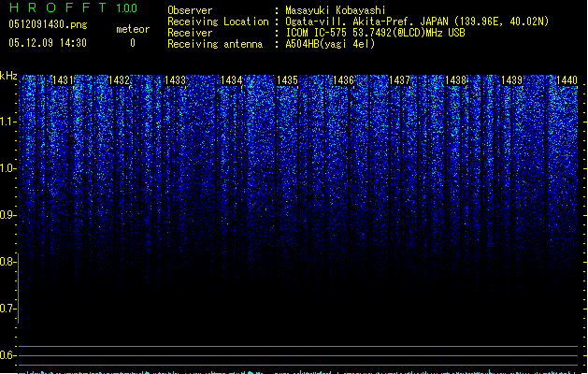The height and width of the screenshot is (374, 588).
Task: Click observer name Masayuki Kobayashi
Action: (x=336, y=10)
